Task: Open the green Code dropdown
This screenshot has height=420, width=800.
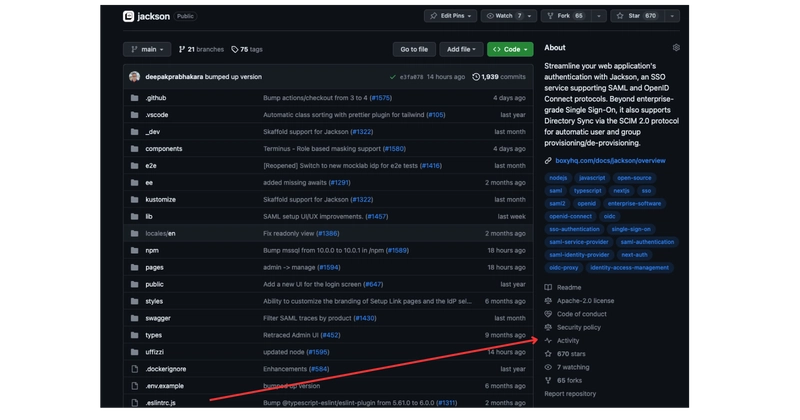Action: click(510, 50)
